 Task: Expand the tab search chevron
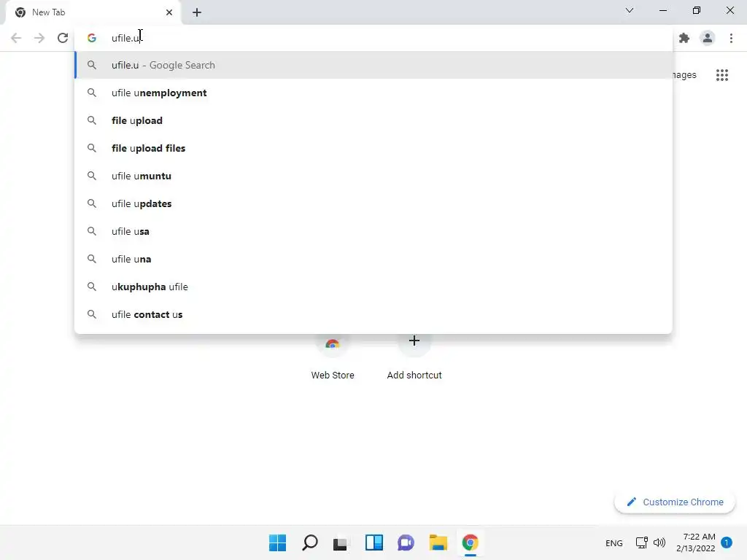tap(630, 10)
